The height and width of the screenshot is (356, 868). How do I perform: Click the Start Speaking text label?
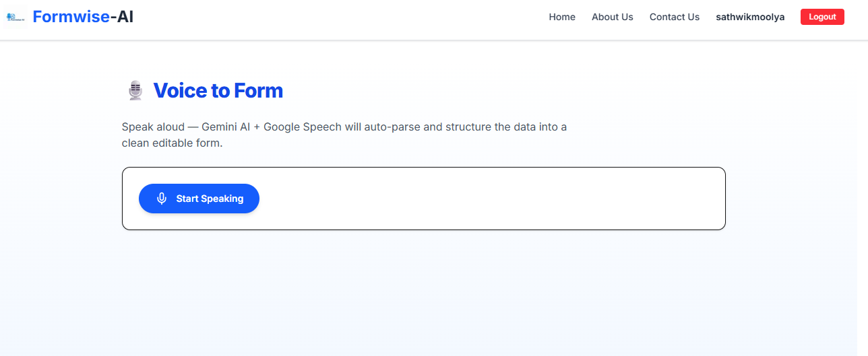click(210, 199)
